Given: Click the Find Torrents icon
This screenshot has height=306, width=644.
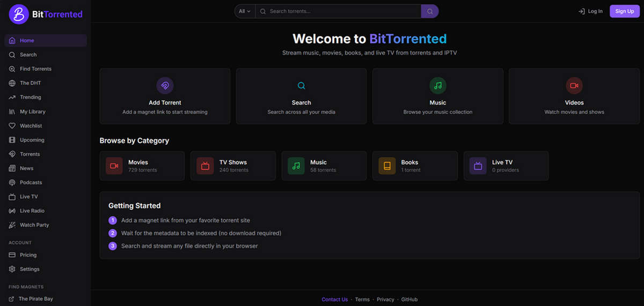Looking at the screenshot, I should [x=12, y=69].
